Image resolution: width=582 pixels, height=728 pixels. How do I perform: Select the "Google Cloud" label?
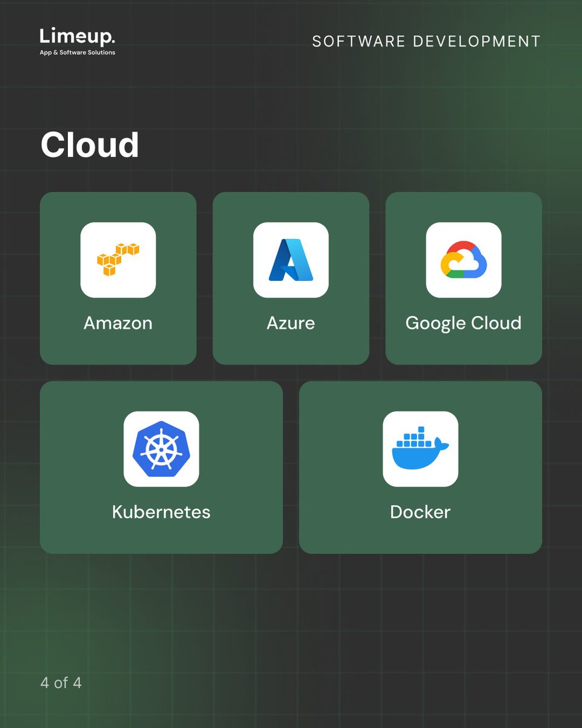[464, 323]
